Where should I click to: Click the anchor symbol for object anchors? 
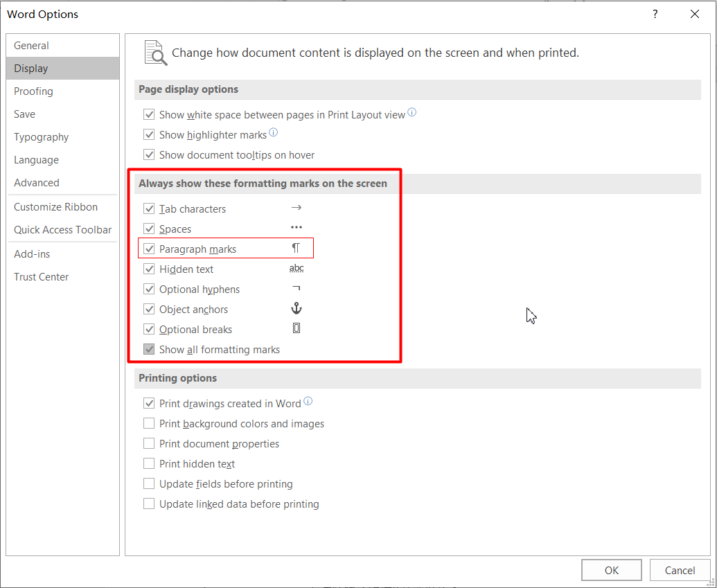coord(296,308)
